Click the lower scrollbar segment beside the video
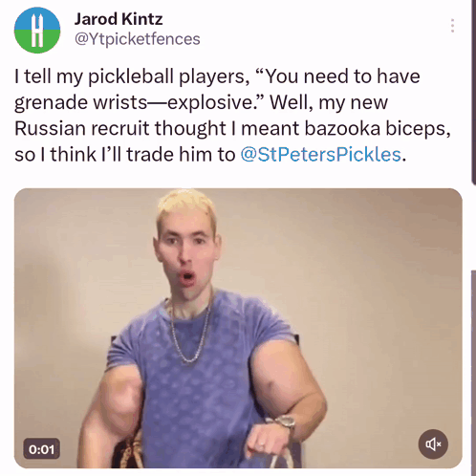476x476 pixels. click(x=473, y=373)
